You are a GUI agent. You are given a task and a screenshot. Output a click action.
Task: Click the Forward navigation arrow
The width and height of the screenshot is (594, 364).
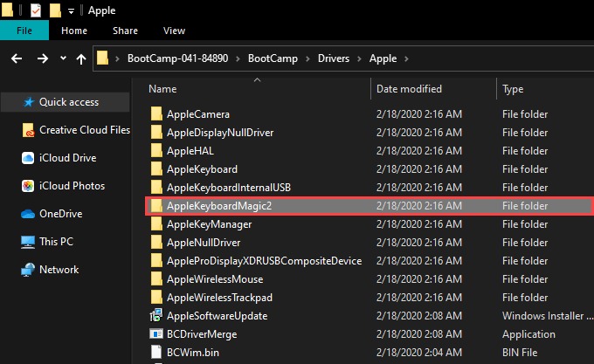[x=42, y=58]
